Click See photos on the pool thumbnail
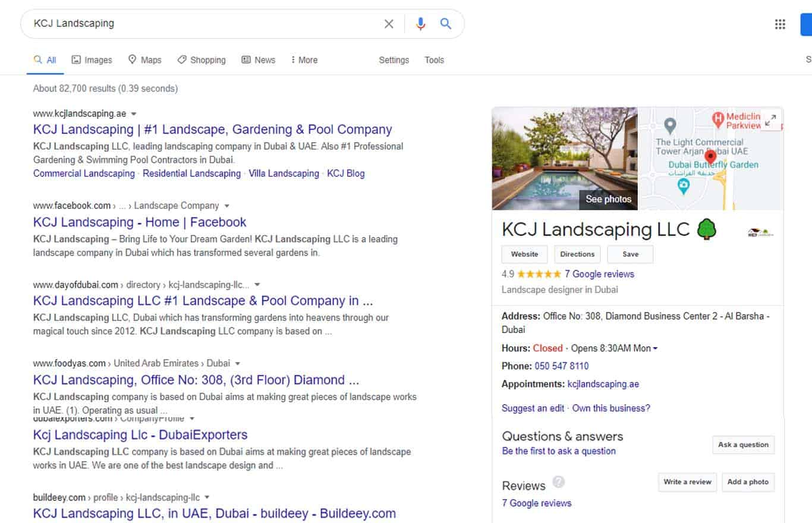The width and height of the screenshot is (812, 523). (x=608, y=199)
